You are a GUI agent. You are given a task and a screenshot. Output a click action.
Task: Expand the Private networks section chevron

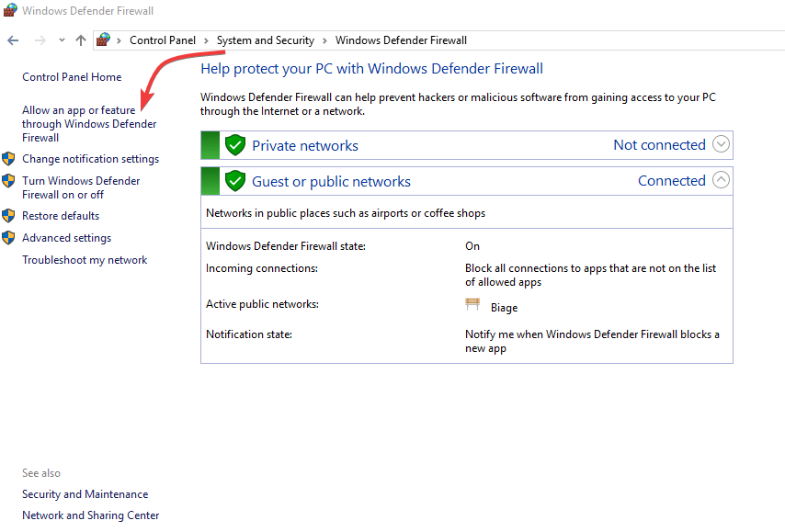tap(721, 144)
